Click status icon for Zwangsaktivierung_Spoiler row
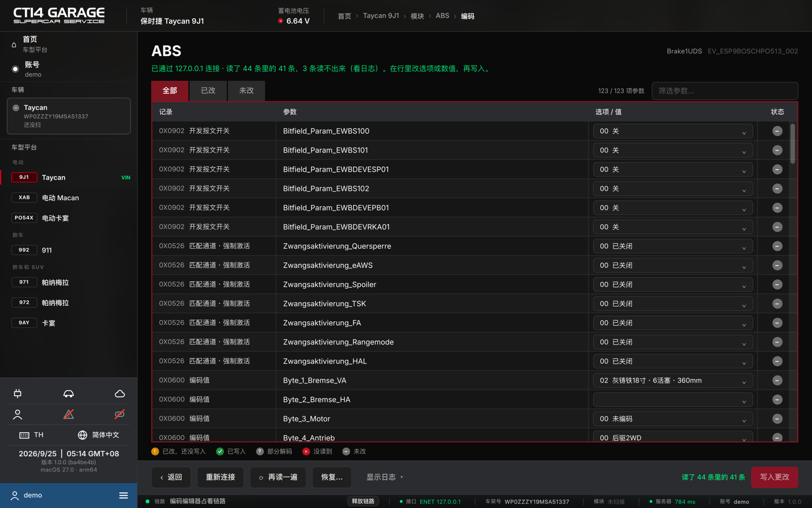812x508 pixels. (x=777, y=284)
